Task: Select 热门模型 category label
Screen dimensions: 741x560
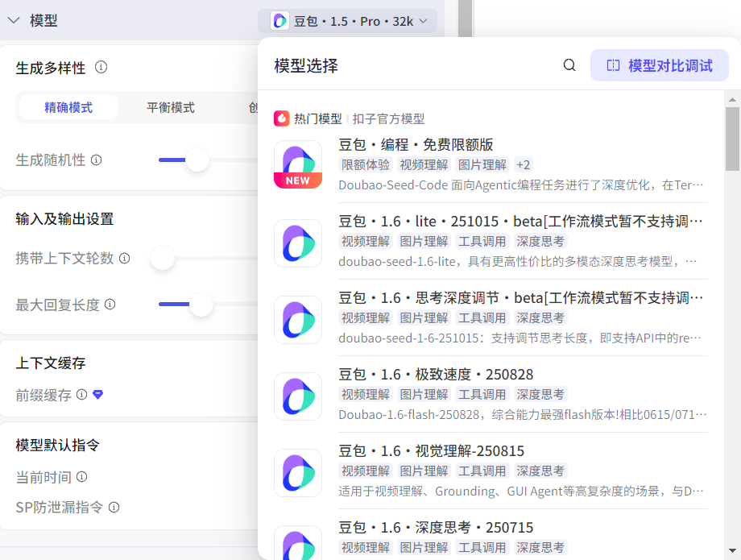Action: click(317, 119)
